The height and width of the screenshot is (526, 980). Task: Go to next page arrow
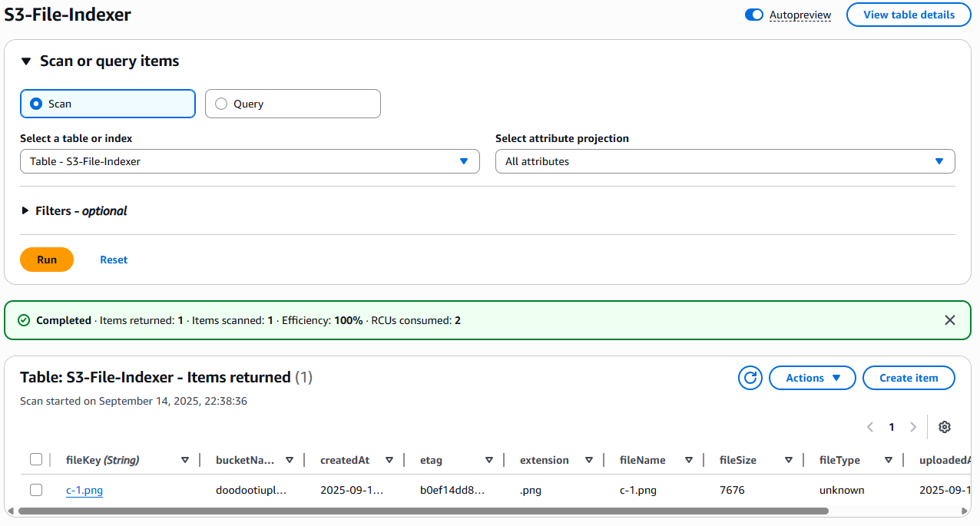click(913, 427)
